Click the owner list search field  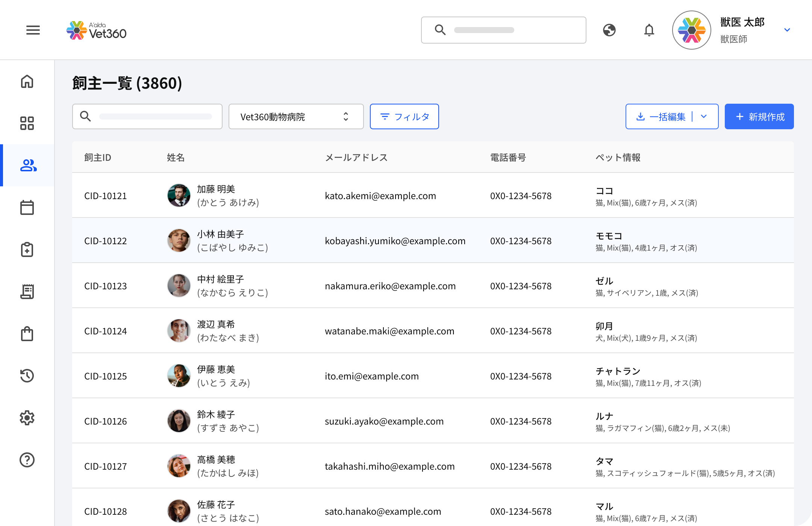pyautogui.click(x=147, y=116)
